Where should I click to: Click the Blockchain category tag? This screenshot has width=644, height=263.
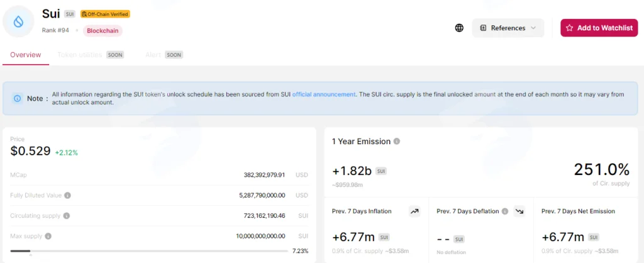[103, 31]
